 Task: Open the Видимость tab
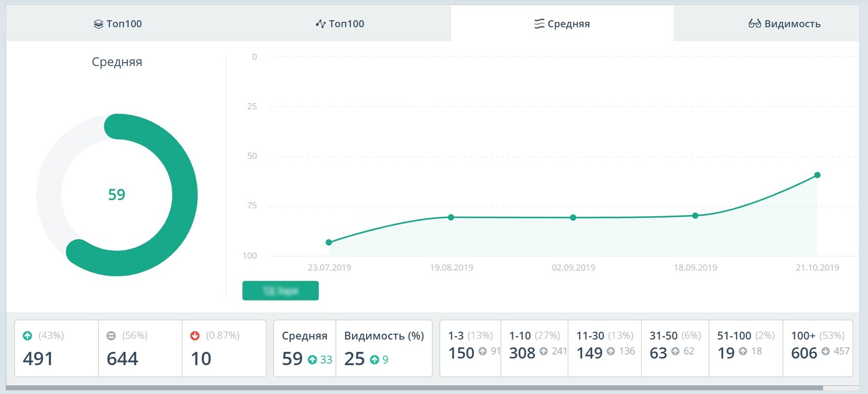point(784,24)
